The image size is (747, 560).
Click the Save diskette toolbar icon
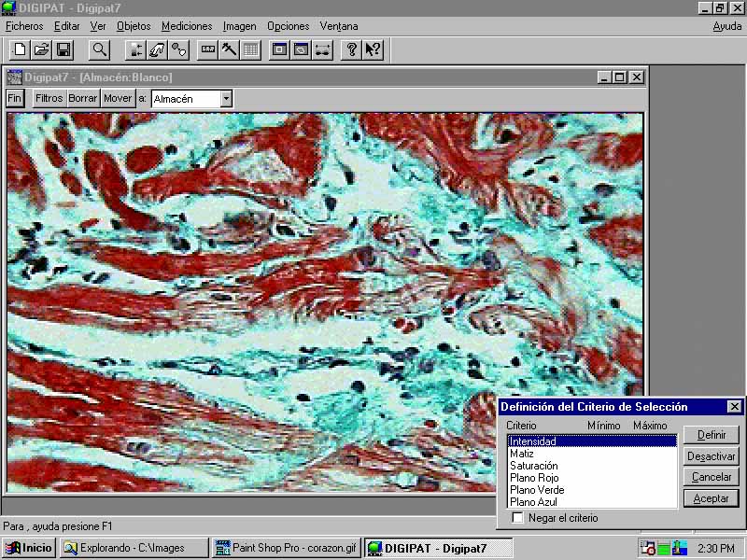63,49
